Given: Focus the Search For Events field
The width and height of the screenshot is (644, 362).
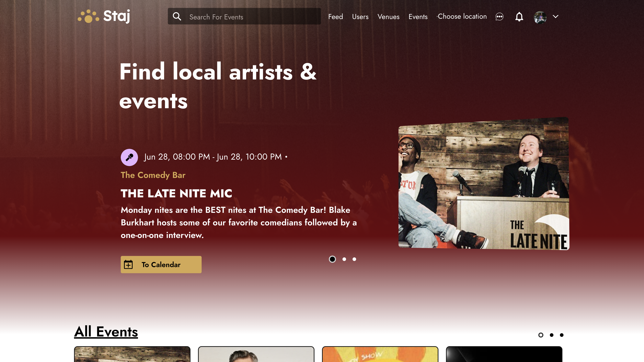Looking at the screenshot, I should tap(244, 17).
